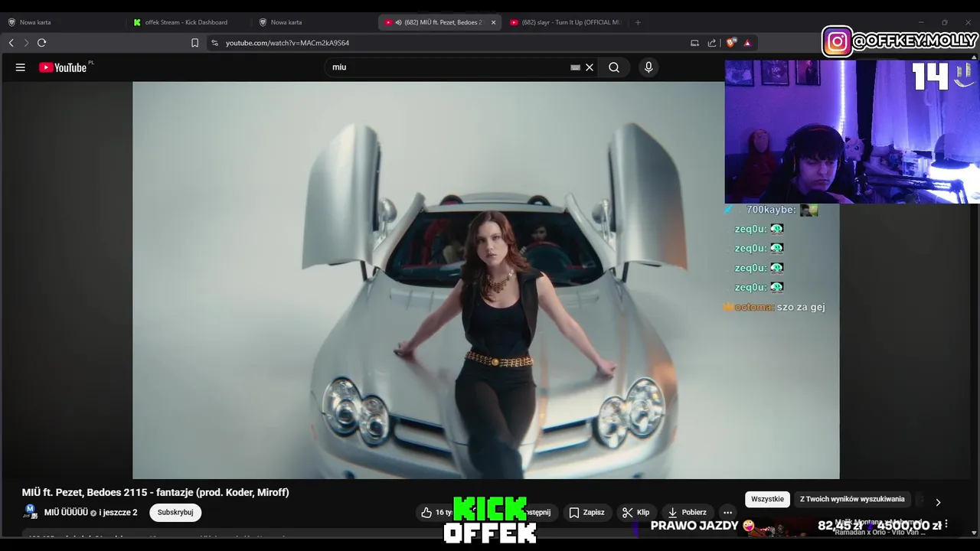This screenshot has width=980, height=551.
Task: Select Z Twoich wyników wyszukiwania chip
Action: (852, 499)
